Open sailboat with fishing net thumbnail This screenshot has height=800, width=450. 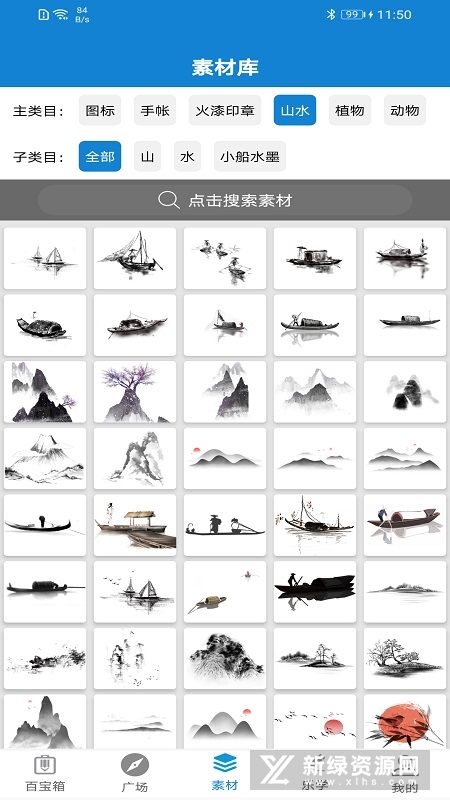pyautogui.click(x=135, y=258)
